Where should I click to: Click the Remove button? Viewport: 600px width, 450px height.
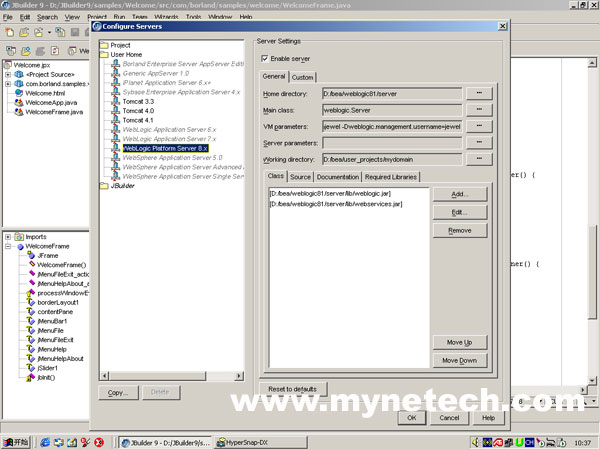pyautogui.click(x=460, y=230)
